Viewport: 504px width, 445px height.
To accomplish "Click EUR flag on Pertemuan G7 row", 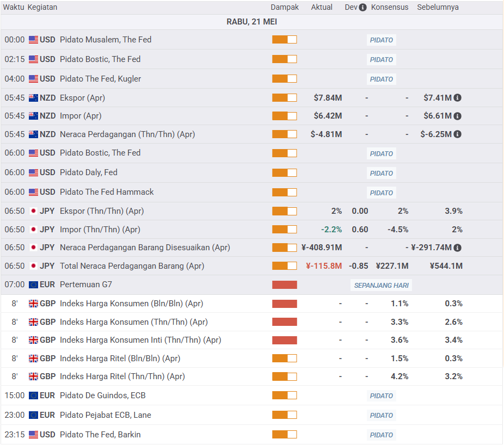I will tap(33, 285).
